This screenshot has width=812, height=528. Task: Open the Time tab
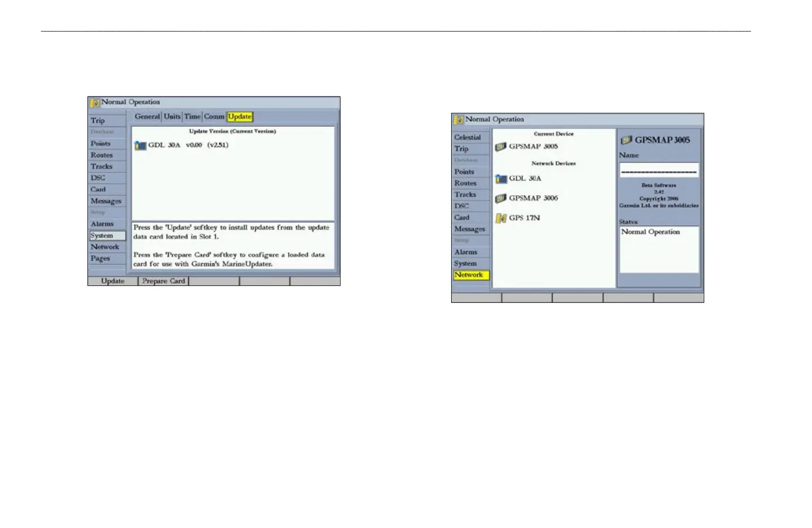[192, 117]
